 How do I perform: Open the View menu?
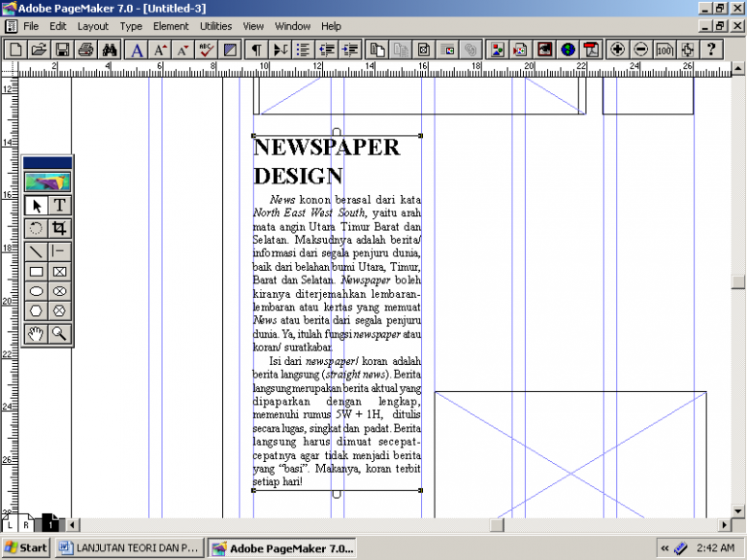(253, 26)
